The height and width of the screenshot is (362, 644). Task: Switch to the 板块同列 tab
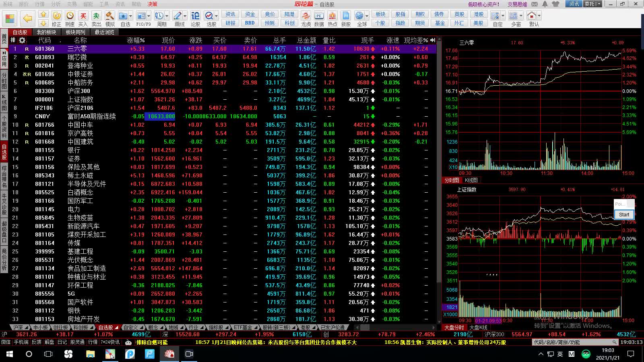(x=76, y=32)
